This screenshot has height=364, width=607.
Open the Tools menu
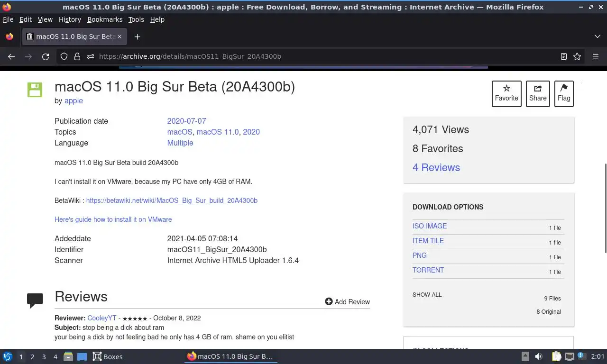tap(136, 19)
